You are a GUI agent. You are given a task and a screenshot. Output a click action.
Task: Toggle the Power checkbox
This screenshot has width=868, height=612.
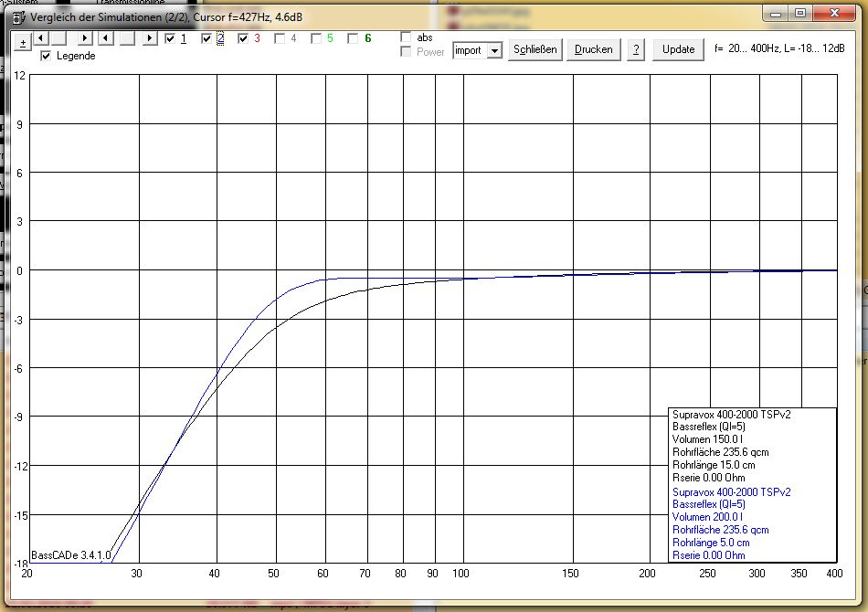coord(406,51)
